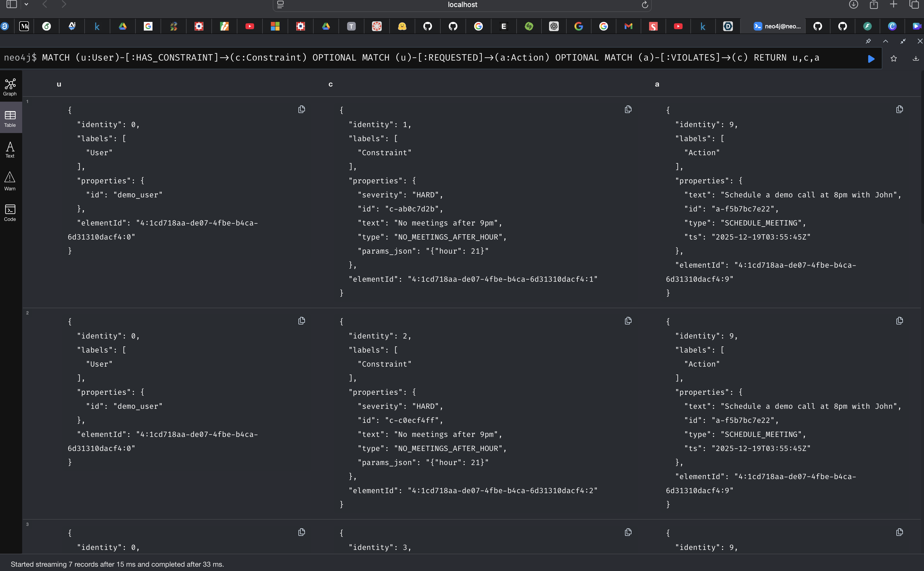Copy second row Action a value

click(899, 321)
